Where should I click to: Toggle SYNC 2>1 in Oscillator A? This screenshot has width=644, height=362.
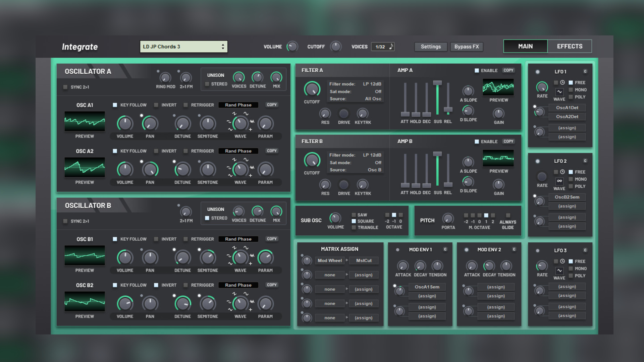[65, 87]
